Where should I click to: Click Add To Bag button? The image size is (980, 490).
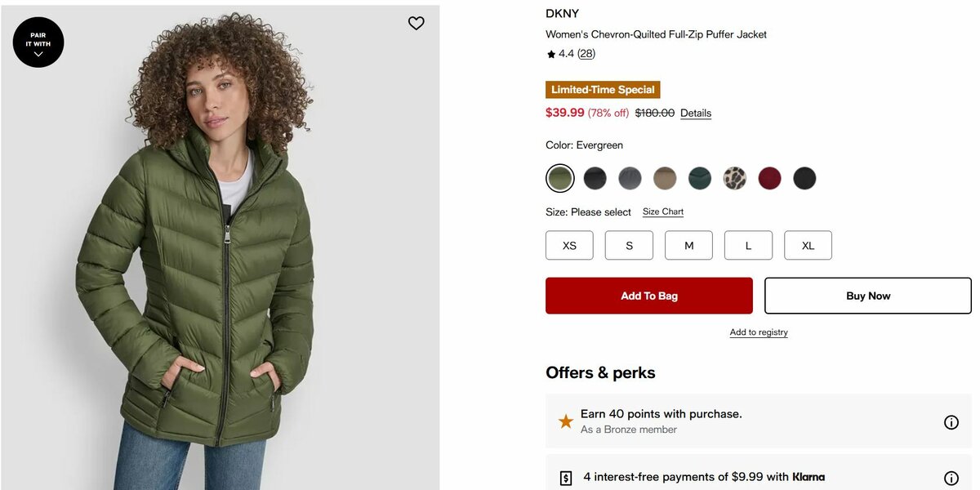pos(649,296)
